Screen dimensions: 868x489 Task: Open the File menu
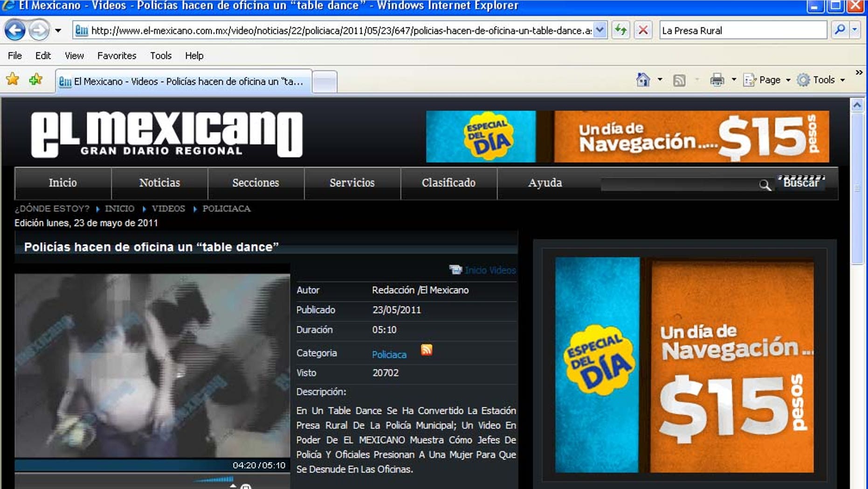(x=14, y=56)
